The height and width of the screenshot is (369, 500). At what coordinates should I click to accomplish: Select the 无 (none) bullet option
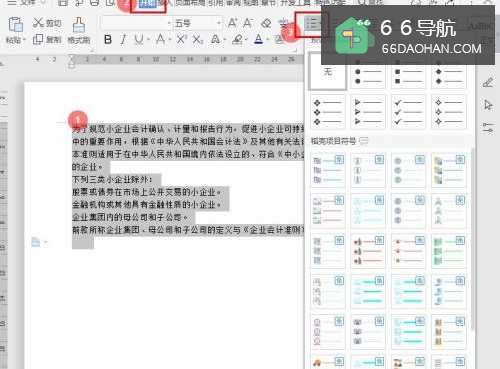coord(328,72)
